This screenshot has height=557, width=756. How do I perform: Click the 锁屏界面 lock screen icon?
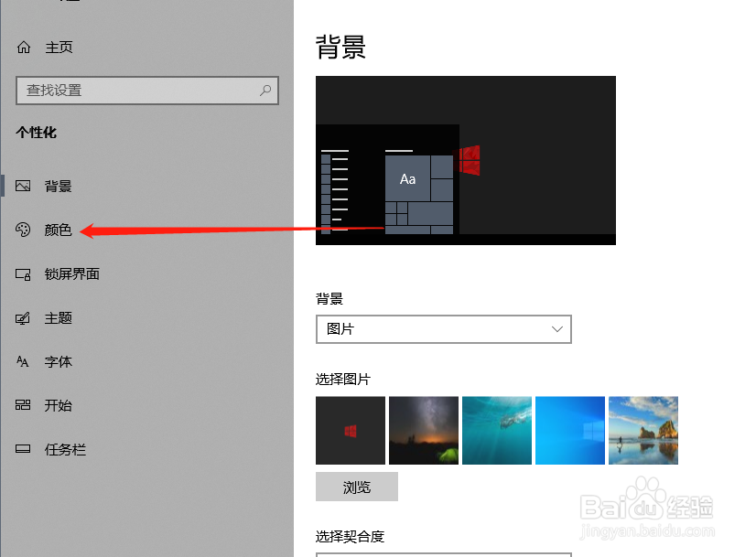[23, 274]
